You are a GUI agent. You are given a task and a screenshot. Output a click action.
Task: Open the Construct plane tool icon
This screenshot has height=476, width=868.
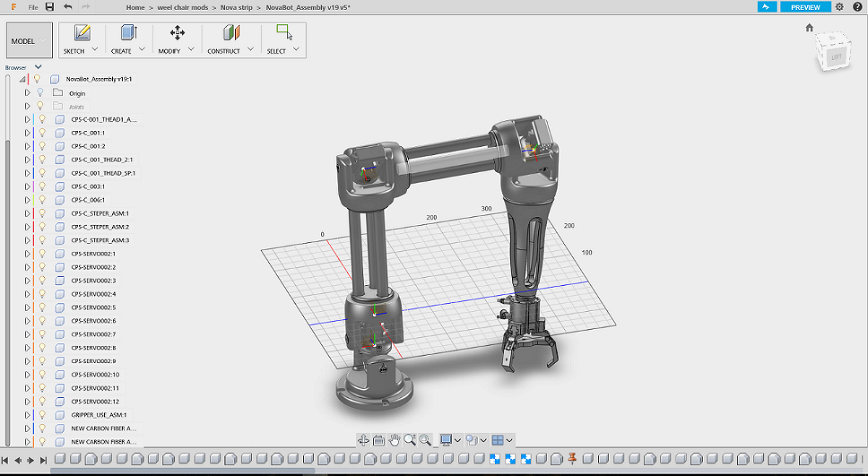[x=231, y=33]
